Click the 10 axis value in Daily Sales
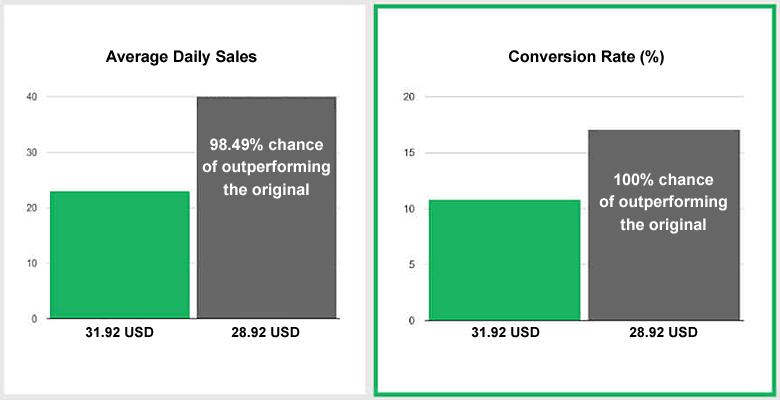The width and height of the screenshot is (780, 400). pos(31,263)
